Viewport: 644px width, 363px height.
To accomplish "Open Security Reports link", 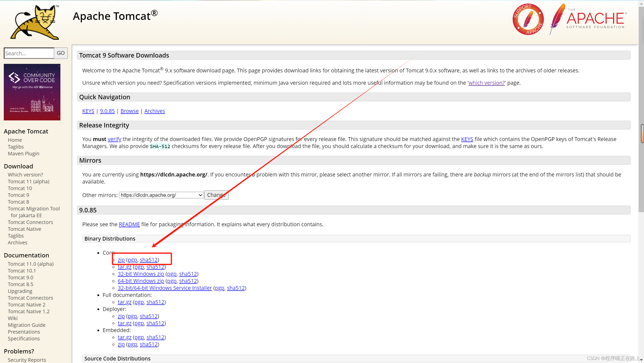I will pyautogui.click(x=27, y=360).
